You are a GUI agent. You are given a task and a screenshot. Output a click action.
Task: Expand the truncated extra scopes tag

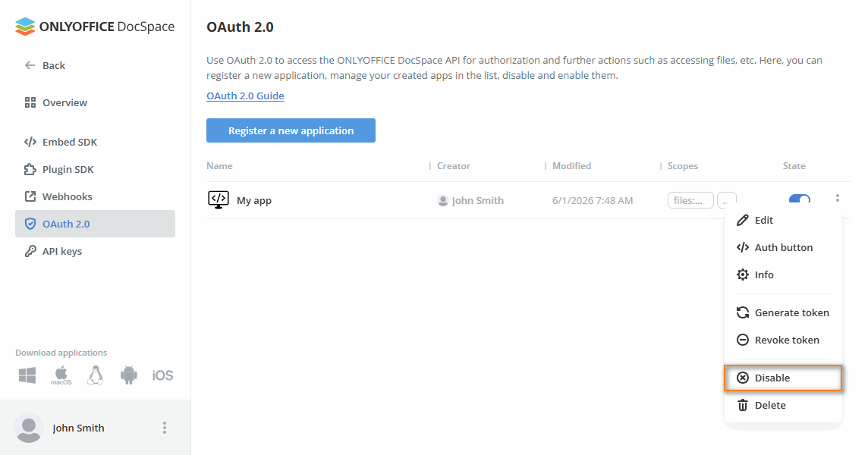[726, 200]
